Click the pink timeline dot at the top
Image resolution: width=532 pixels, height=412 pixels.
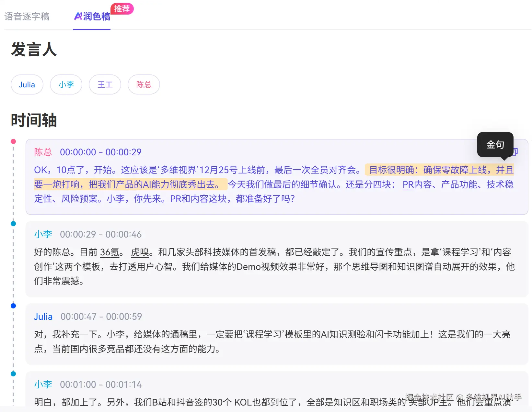[x=13, y=141]
